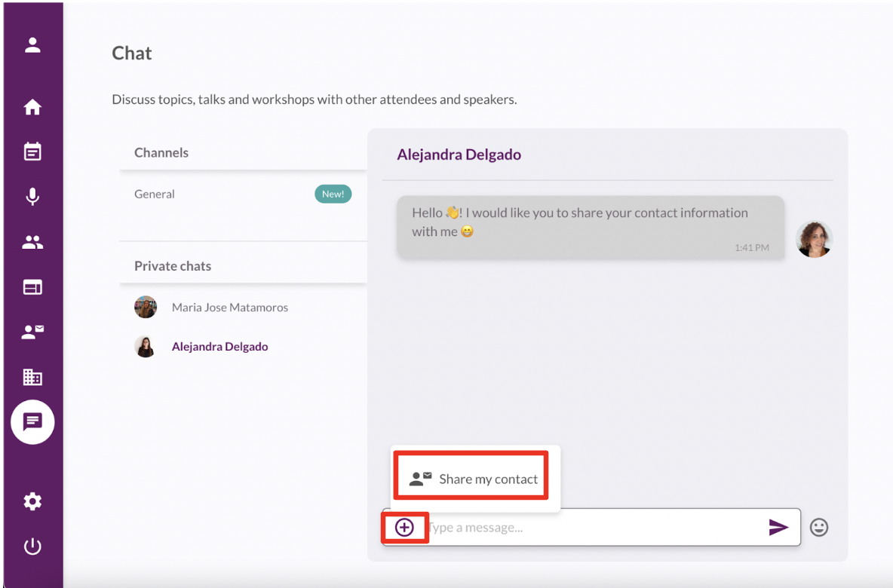Go to the Home icon

click(32, 107)
